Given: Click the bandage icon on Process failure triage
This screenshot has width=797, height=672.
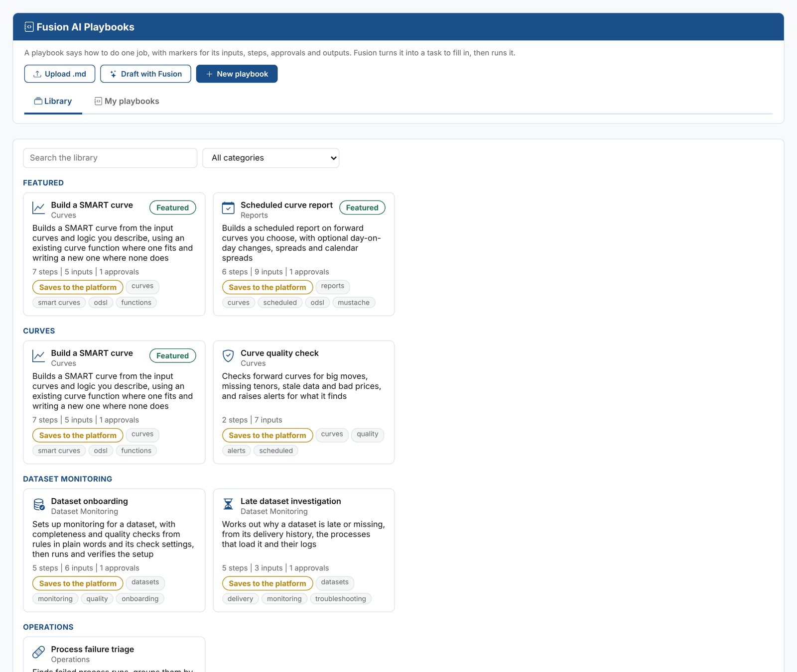Looking at the screenshot, I should click(x=38, y=652).
